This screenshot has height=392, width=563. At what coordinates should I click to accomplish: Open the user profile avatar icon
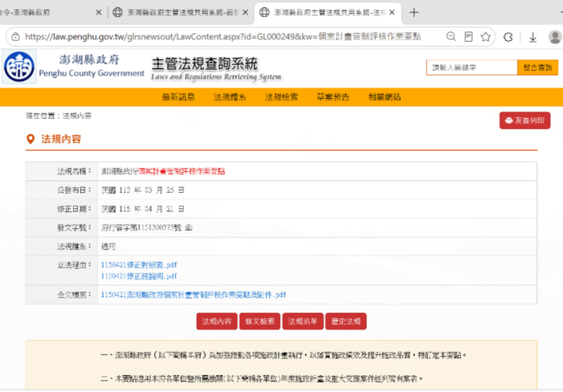pyautogui.click(x=555, y=37)
